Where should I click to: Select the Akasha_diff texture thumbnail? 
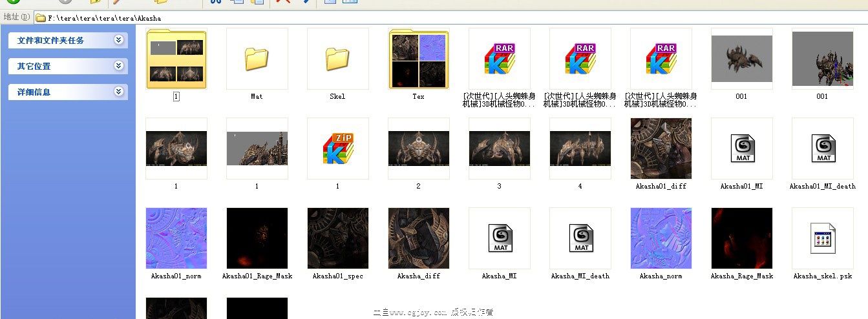pyautogui.click(x=418, y=238)
